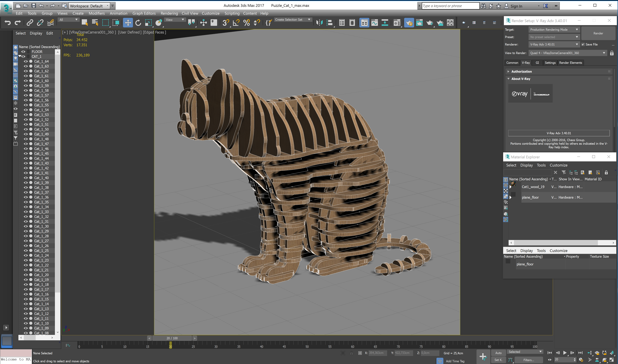Toggle Angle Snap in the main toolbar
The width and height of the screenshot is (618, 364).
pyautogui.click(x=236, y=23)
